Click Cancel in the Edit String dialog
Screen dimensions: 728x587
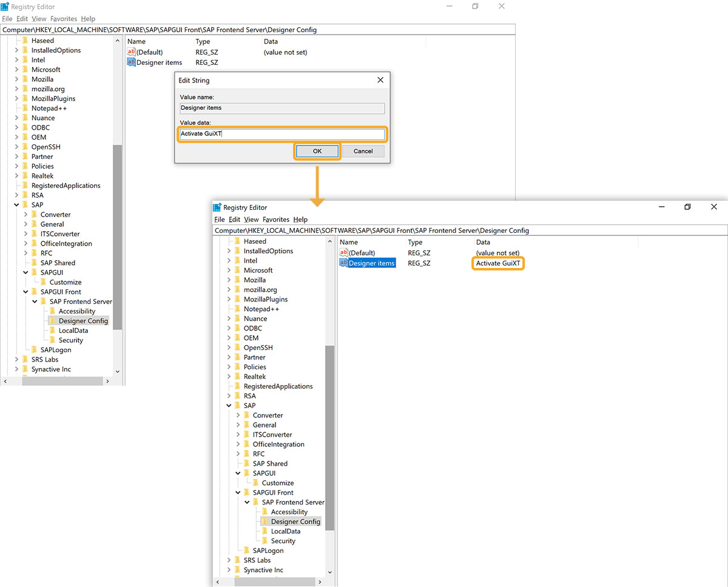pyautogui.click(x=363, y=151)
